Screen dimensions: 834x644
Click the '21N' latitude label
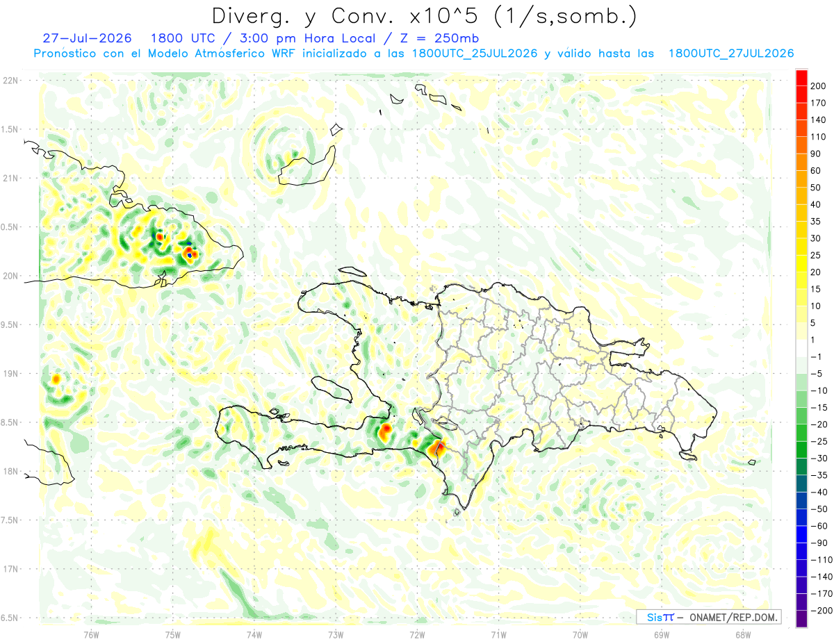coord(10,178)
